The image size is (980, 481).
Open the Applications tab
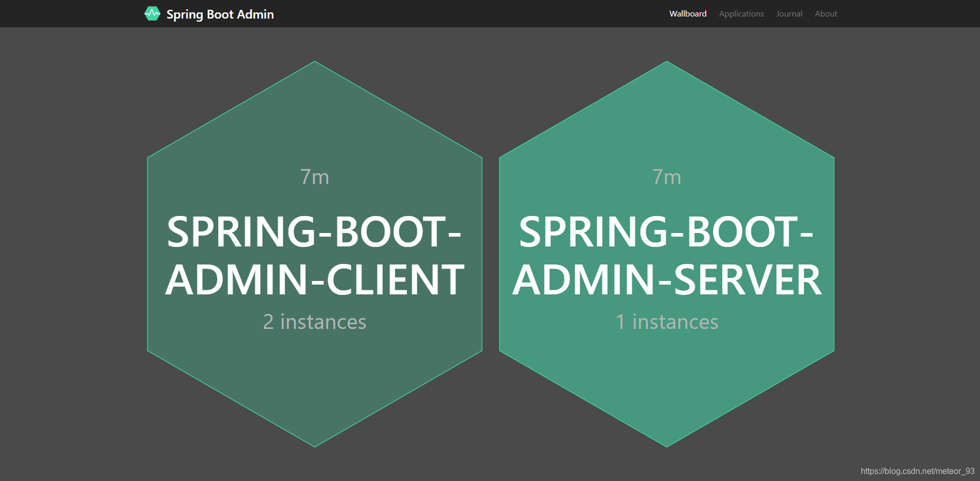pyautogui.click(x=741, y=14)
